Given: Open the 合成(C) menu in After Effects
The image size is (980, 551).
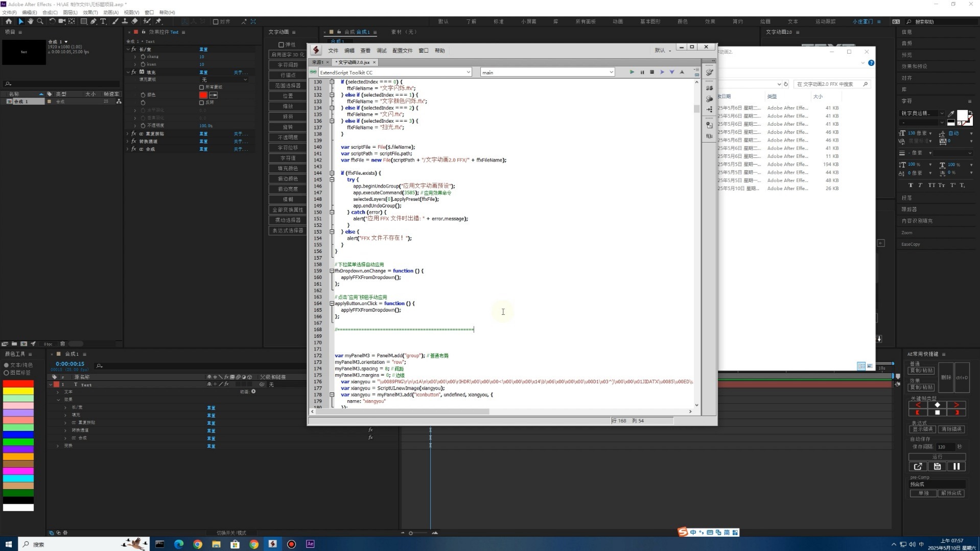Looking at the screenshot, I should 50,12.
